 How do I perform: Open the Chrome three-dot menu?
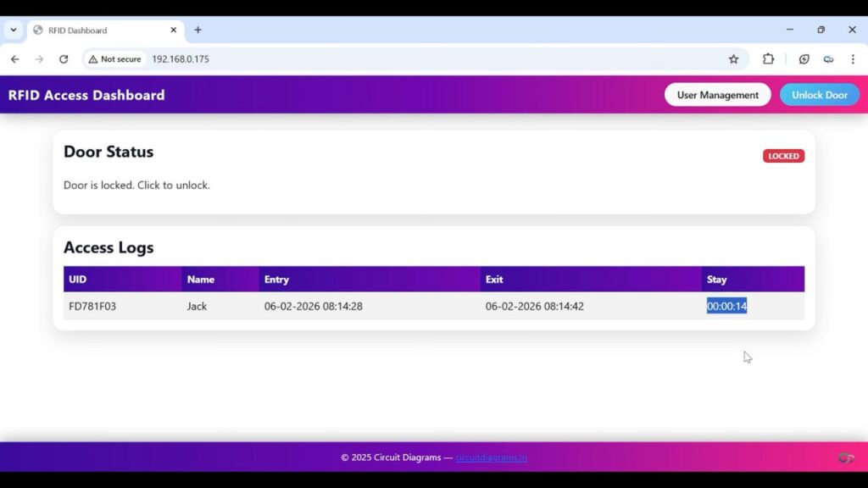click(853, 59)
